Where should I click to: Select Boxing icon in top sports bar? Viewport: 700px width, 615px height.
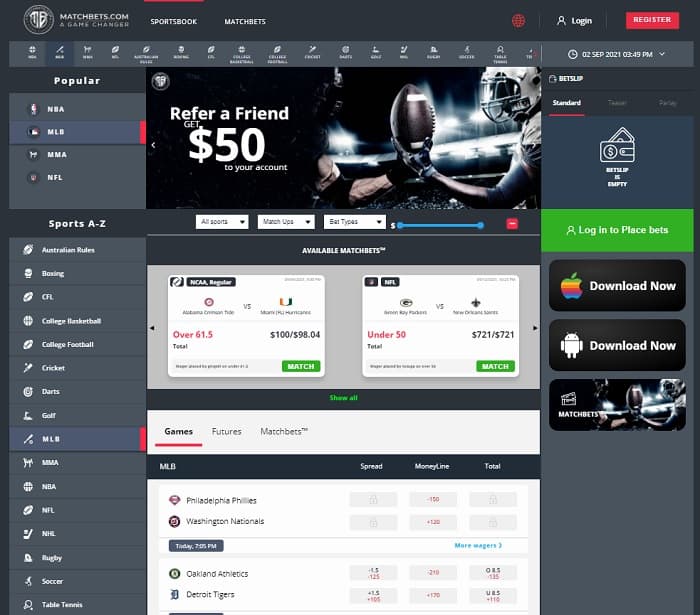(181, 52)
